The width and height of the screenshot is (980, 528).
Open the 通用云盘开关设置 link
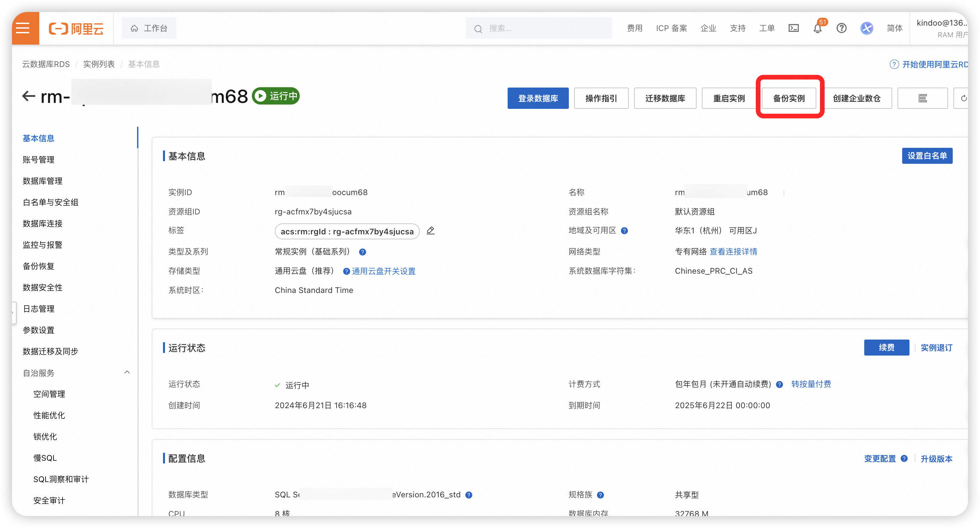pyautogui.click(x=384, y=271)
